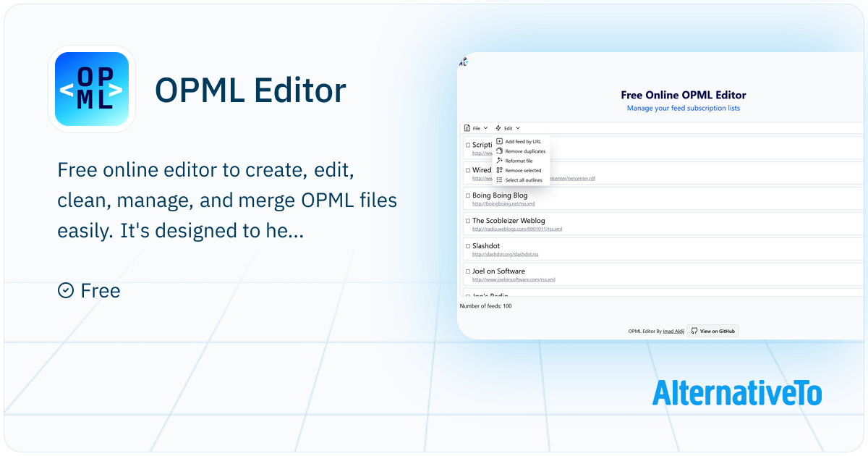Tick the Boing Boing Blog checkbox
This screenshot has width=868, height=456.
[468, 195]
